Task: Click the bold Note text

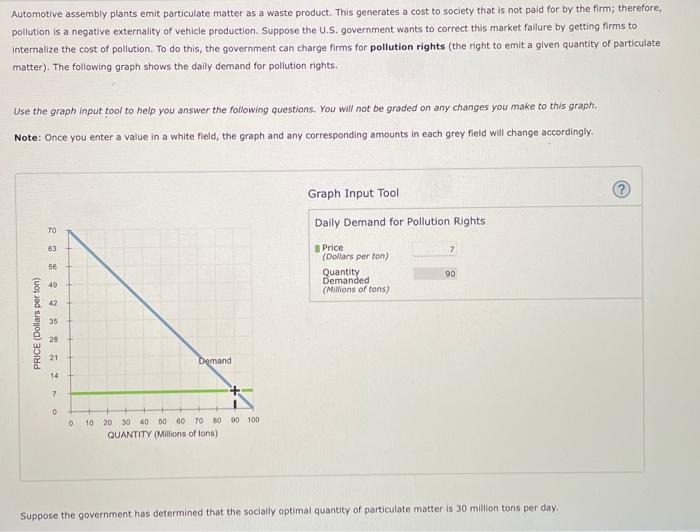Action: pos(27,137)
